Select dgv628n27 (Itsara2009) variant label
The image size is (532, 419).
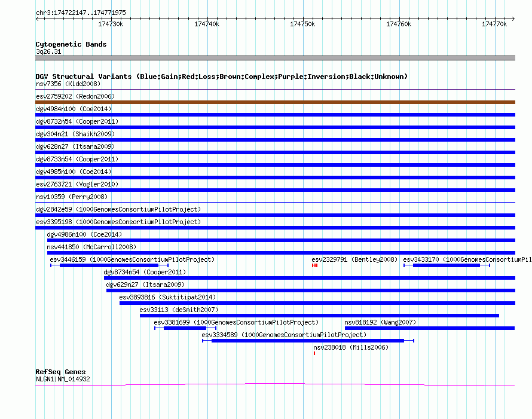[75, 146]
